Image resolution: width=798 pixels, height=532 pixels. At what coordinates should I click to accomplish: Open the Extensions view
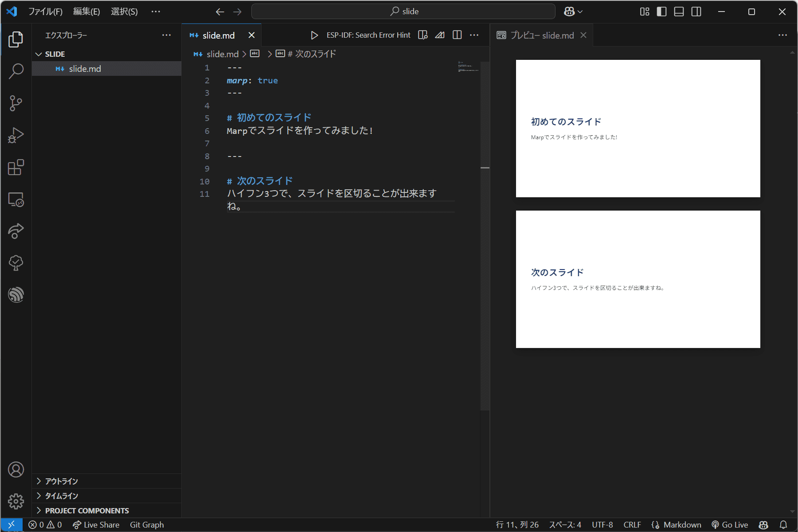pyautogui.click(x=16, y=168)
